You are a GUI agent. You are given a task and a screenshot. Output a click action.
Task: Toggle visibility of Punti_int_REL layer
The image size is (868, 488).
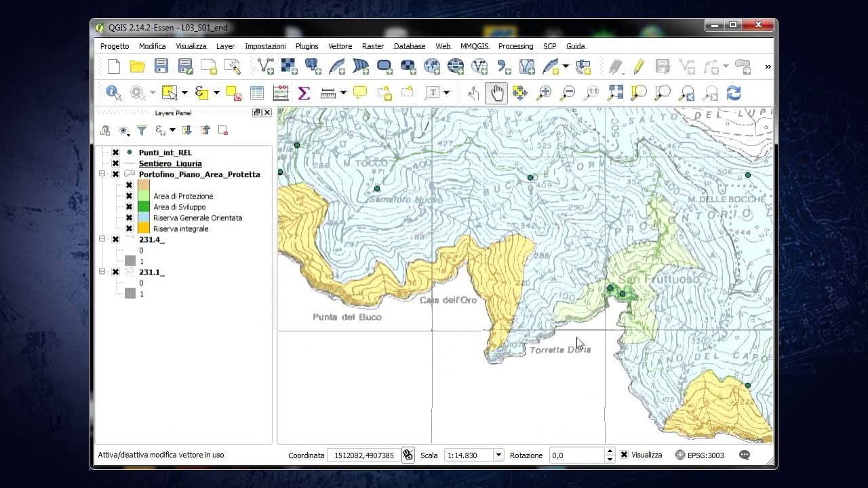coord(115,152)
